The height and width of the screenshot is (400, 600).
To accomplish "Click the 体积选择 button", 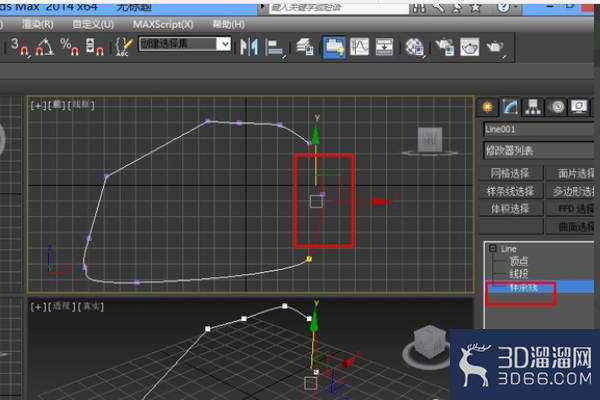I will point(510,209).
